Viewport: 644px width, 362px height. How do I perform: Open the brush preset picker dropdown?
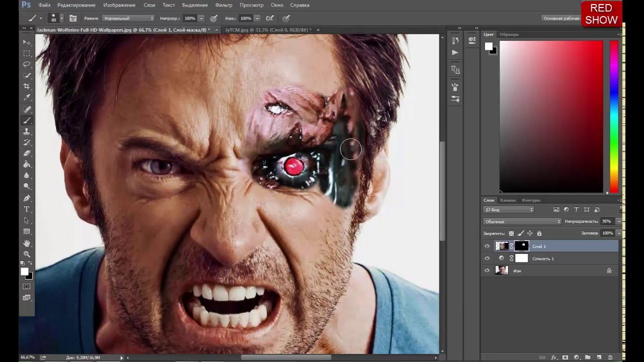click(x=61, y=18)
